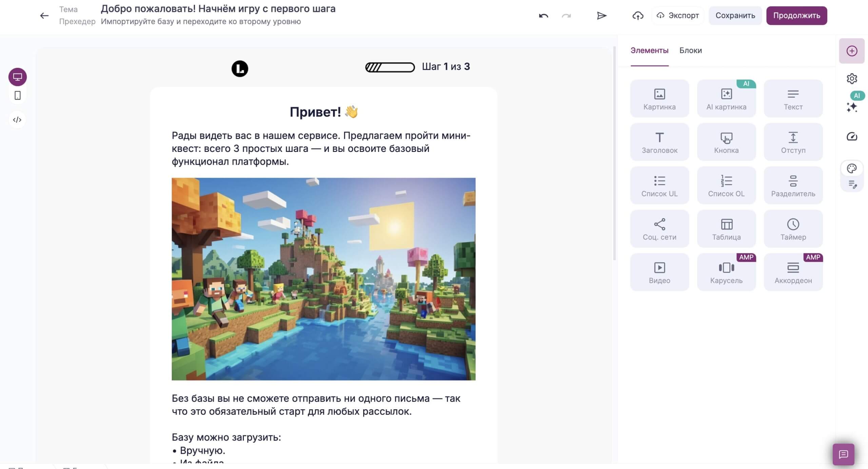This screenshot has height=469, width=868.
Task: Switch to desktop preview mode
Action: 17,77
